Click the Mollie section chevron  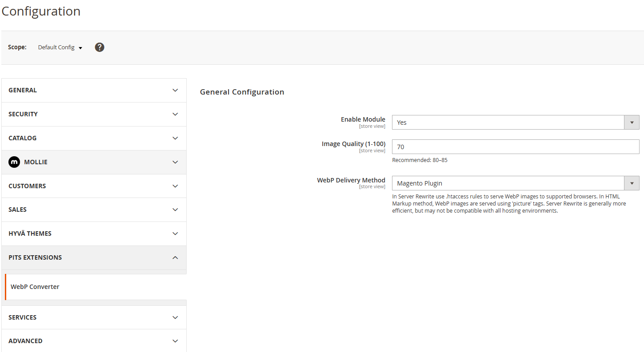click(175, 162)
